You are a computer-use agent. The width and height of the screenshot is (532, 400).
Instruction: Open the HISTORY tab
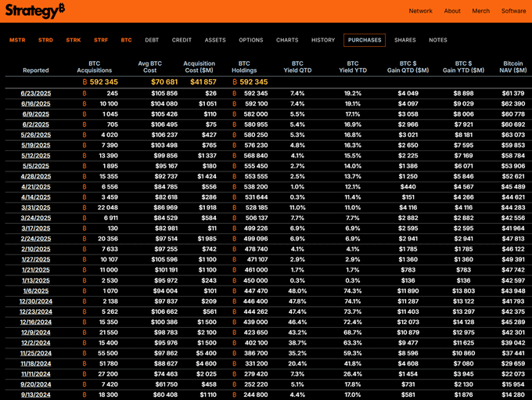coord(323,40)
